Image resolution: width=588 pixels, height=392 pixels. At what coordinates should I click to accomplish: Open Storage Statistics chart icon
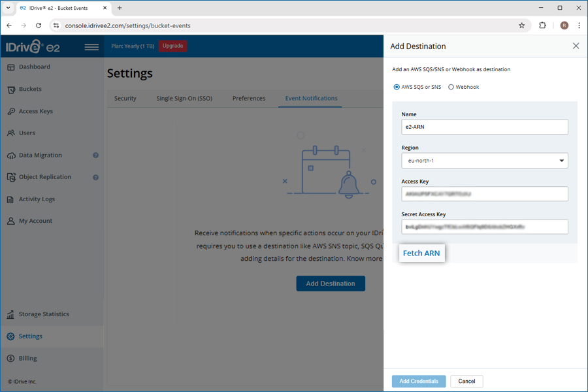[x=11, y=314]
